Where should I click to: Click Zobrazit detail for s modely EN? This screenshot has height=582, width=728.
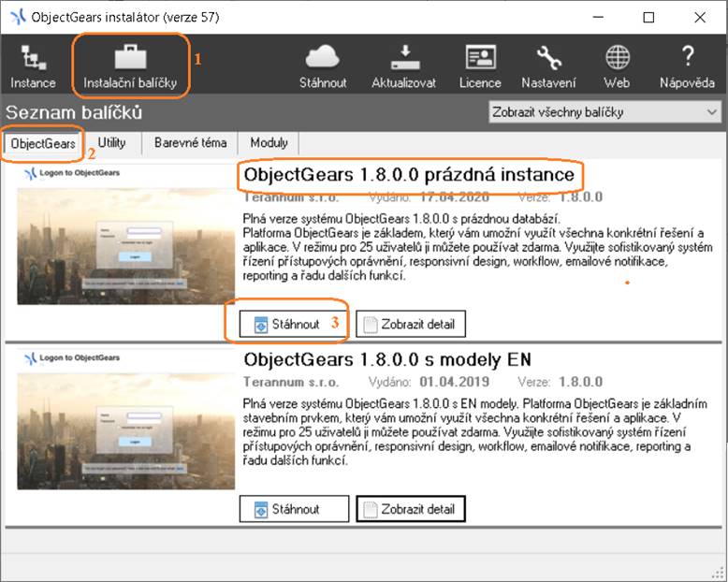(x=410, y=509)
